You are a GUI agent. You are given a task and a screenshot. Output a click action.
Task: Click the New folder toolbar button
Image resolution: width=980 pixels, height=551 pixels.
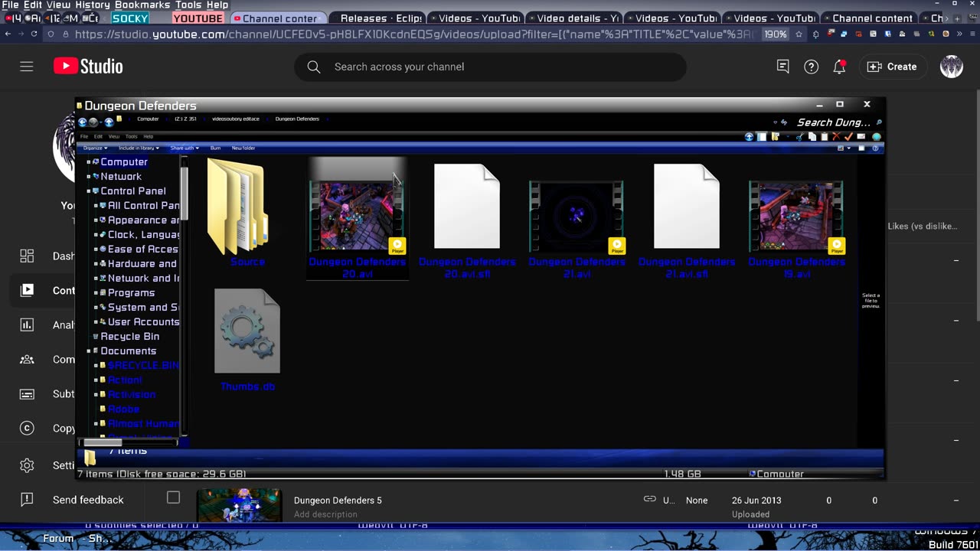pos(243,148)
